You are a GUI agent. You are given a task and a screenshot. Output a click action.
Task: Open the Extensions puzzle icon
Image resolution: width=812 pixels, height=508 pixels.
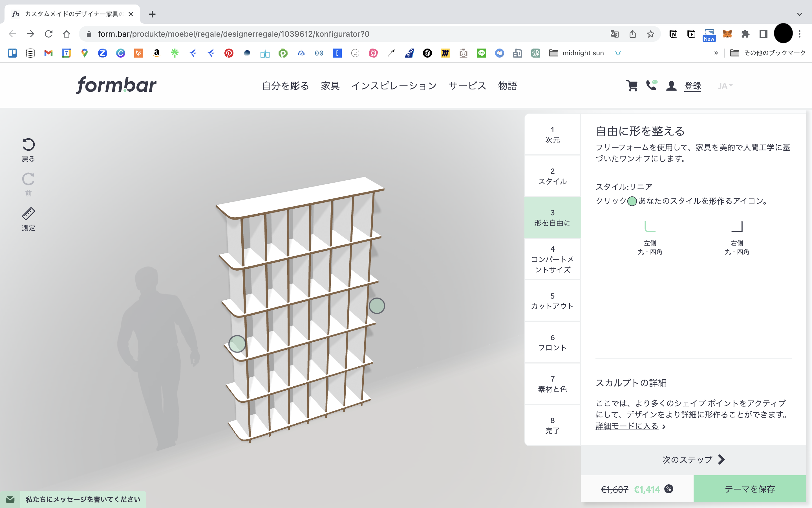pos(745,34)
